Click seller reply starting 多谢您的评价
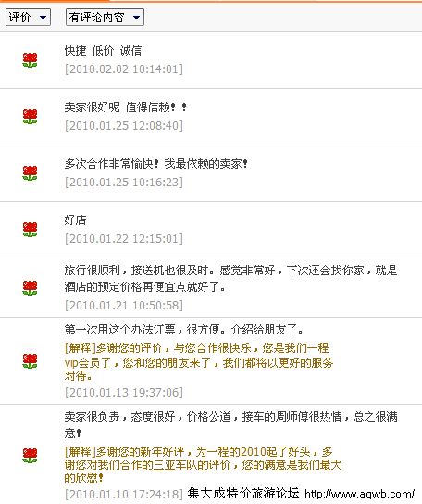This screenshot has width=422, height=504. (199, 362)
